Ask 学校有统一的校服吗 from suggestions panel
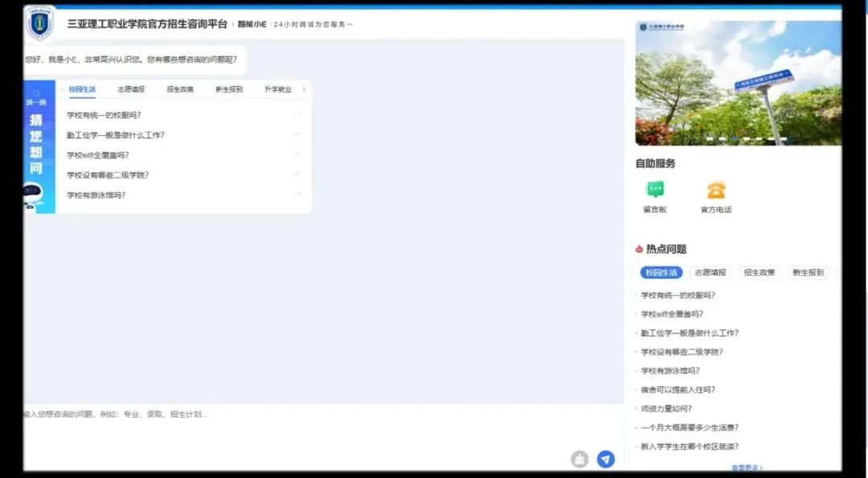Screen dimensions: 868x478 pos(104,115)
